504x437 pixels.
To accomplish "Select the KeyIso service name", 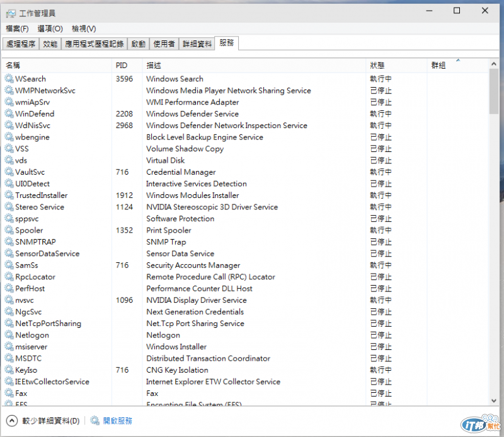I will pyautogui.click(x=26, y=370).
